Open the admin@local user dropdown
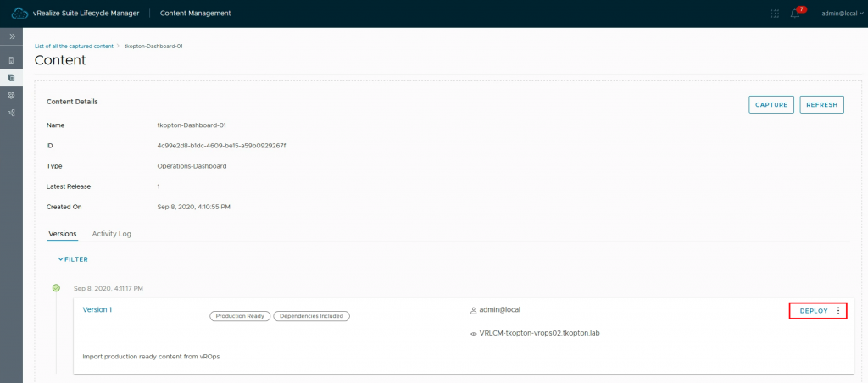 tap(842, 14)
